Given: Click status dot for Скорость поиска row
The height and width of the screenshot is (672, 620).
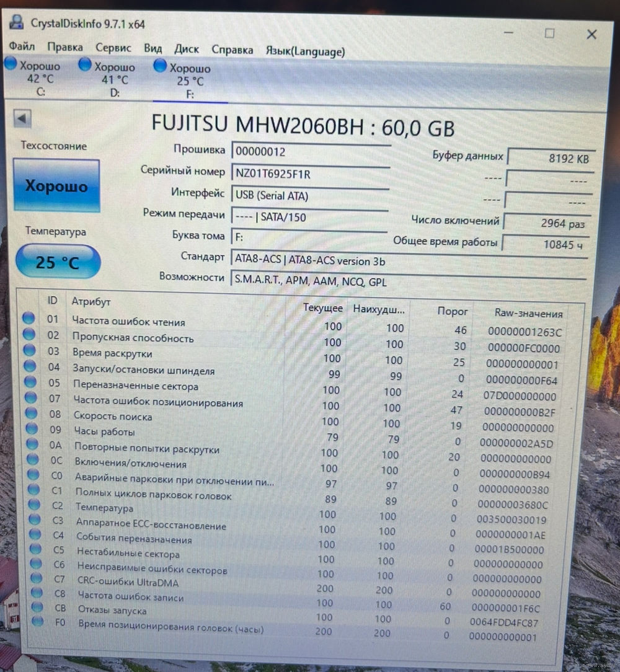Looking at the screenshot, I should [31, 413].
